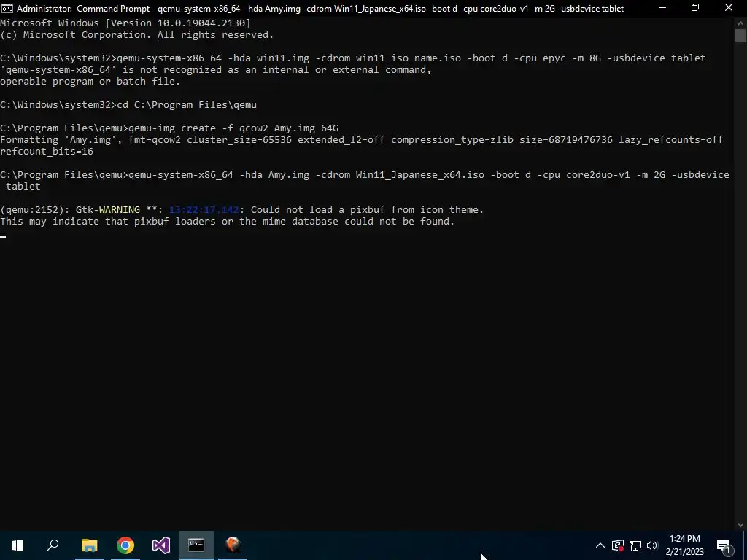Viewport: 747px width, 560px height.
Task: Minimize the Command Prompt window
Action: (662, 8)
